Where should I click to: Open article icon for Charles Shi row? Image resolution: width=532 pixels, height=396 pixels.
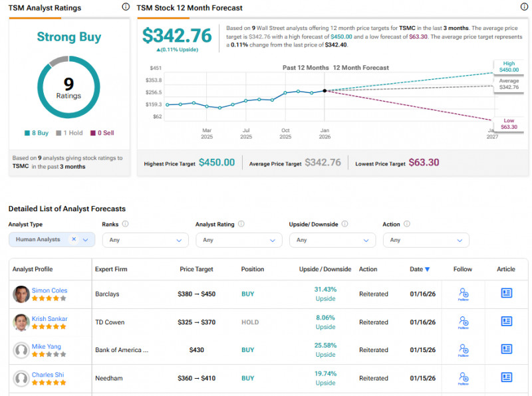[506, 377]
